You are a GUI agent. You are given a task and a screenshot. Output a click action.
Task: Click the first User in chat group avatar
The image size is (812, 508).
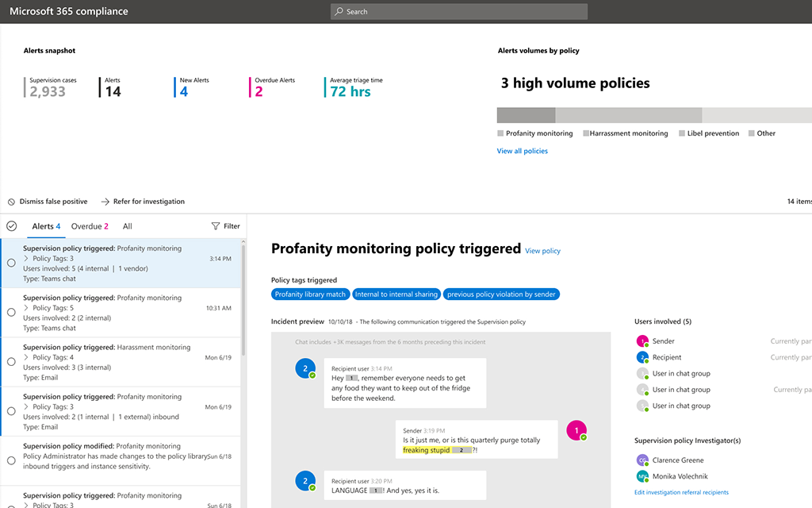(642, 373)
